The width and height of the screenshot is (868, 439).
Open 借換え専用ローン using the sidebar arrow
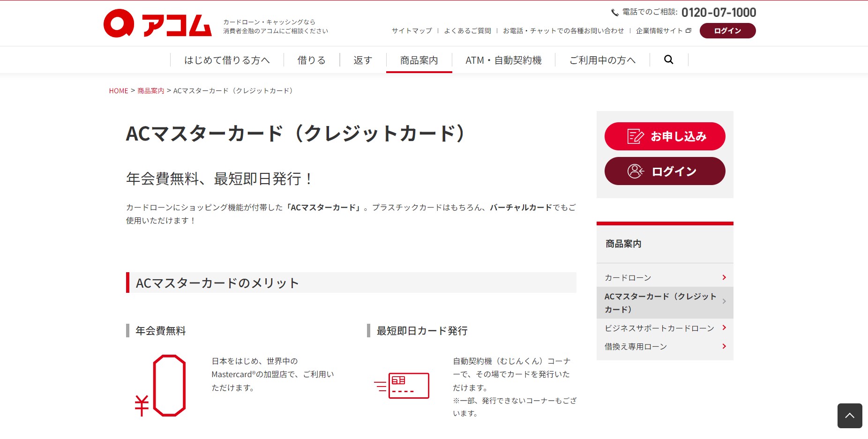724,346
